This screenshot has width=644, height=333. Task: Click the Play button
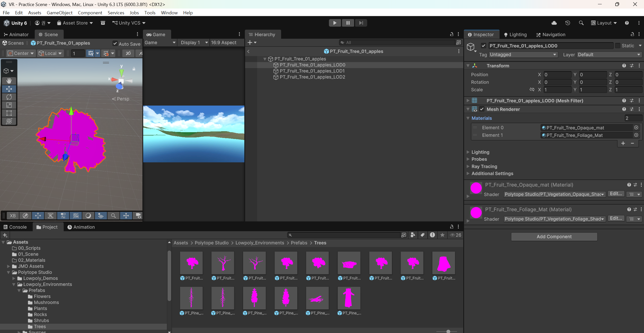coord(335,23)
